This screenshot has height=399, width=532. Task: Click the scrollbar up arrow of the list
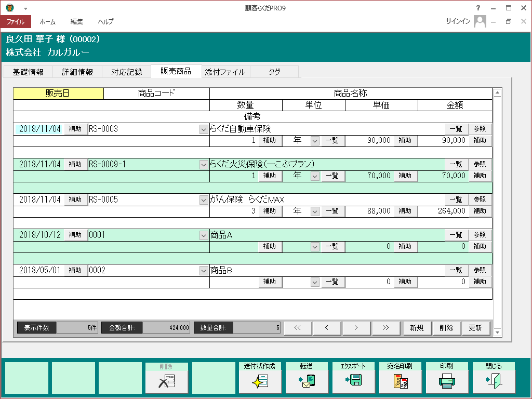tap(497, 92)
